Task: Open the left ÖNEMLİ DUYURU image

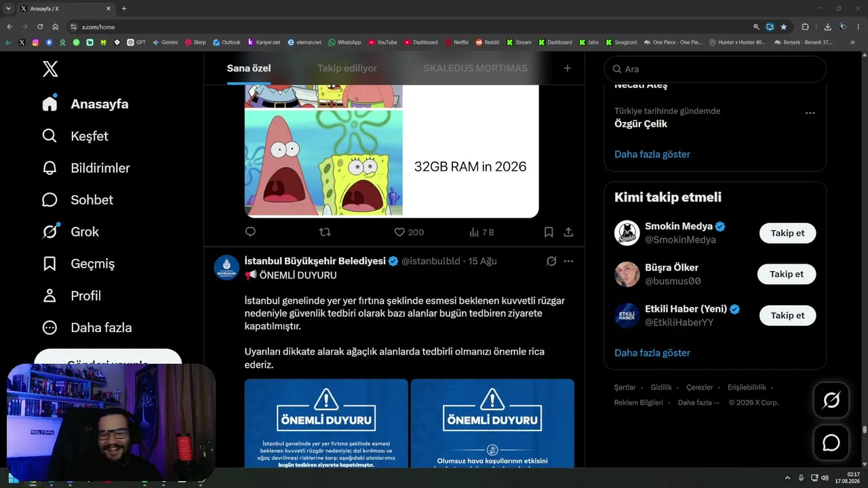Action: tap(326, 423)
